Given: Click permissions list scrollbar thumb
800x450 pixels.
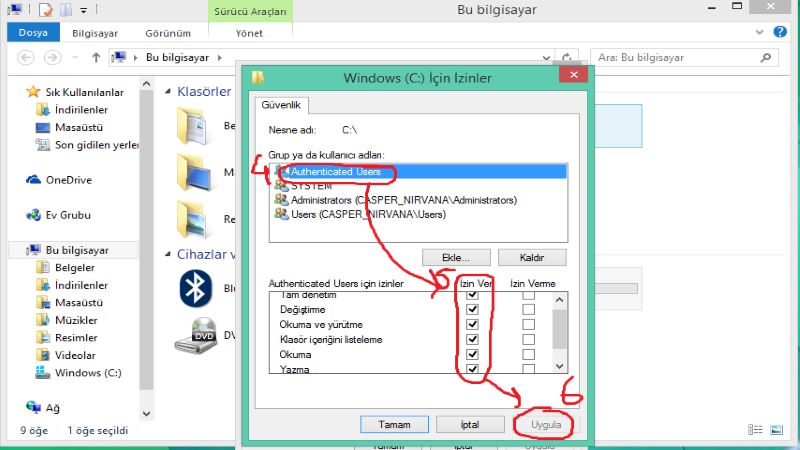Looking at the screenshot, I should click(x=560, y=329).
